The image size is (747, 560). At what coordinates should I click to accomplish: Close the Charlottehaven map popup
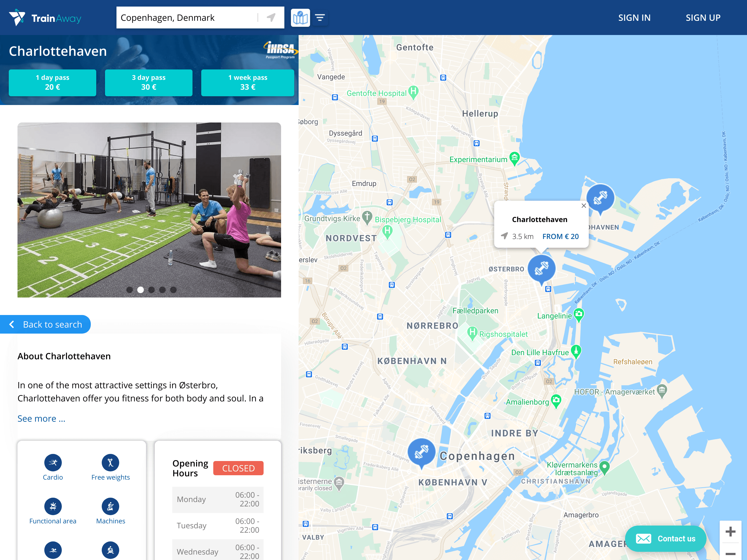[x=584, y=206]
